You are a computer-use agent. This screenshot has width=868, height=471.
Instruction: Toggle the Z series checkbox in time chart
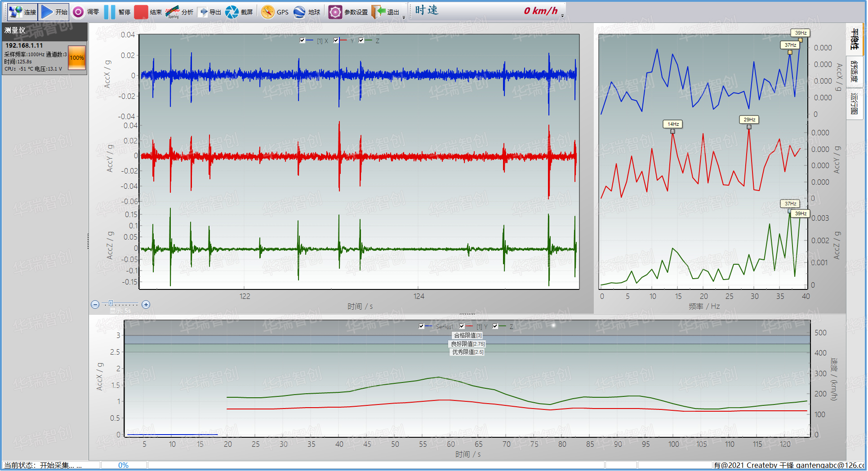(361, 40)
